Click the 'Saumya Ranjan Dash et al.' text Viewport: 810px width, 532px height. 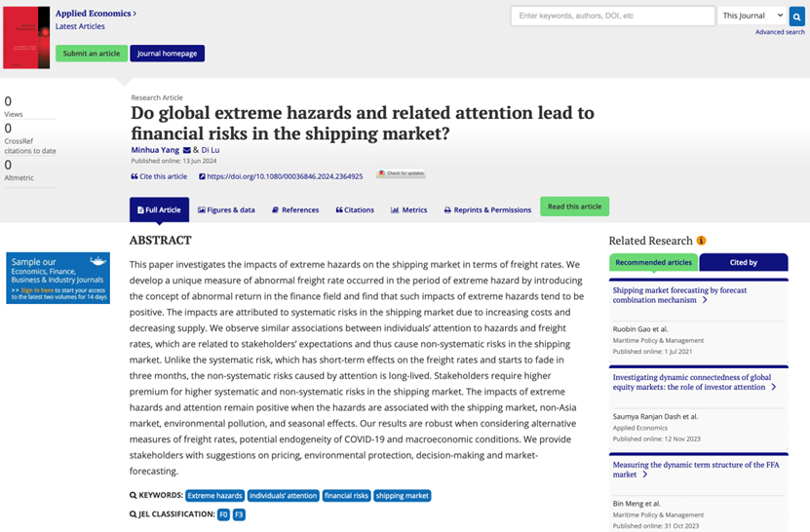tap(655, 416)
